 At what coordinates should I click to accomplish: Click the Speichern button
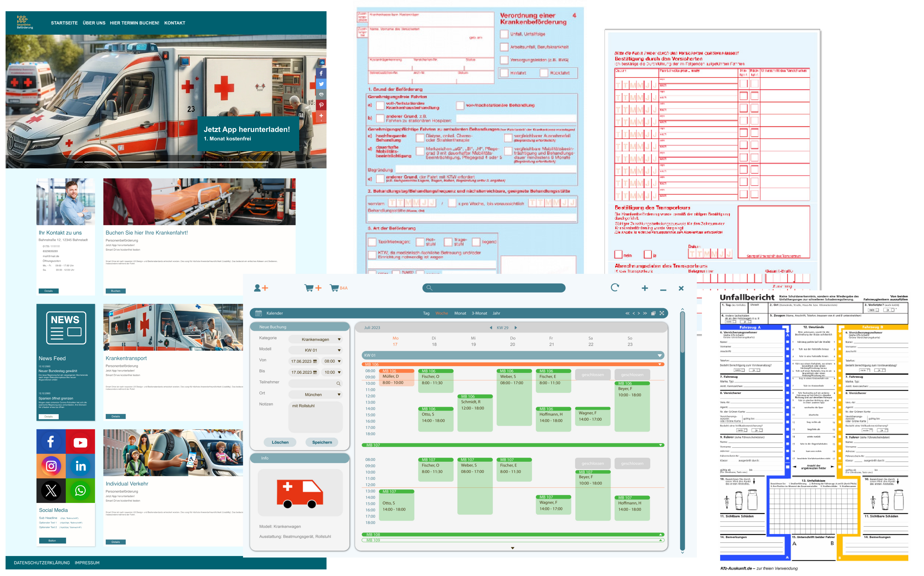coord(322,442)
